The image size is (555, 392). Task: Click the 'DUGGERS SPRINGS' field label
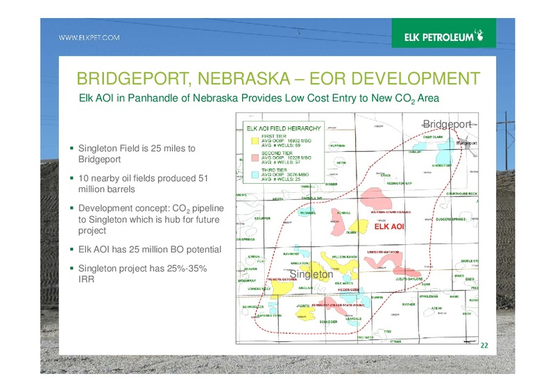450,219
